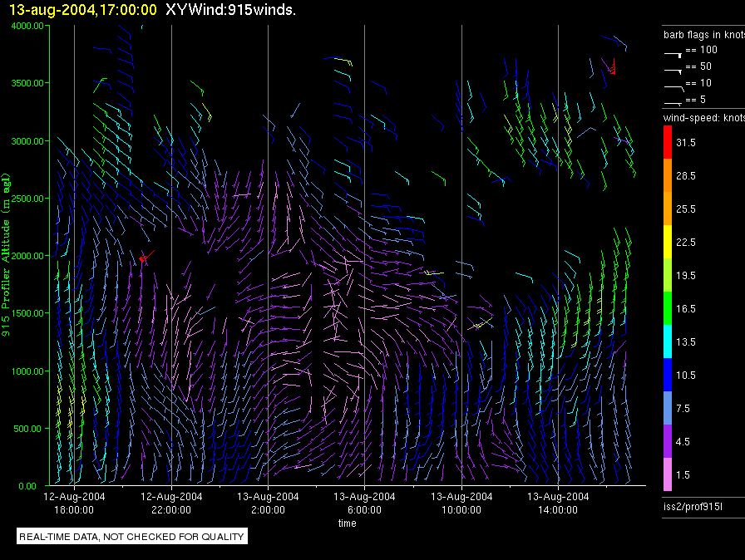The image size is (745, 560).
Task: Click the 2000.00 altitude axis label
Action: tap(27, 256)
